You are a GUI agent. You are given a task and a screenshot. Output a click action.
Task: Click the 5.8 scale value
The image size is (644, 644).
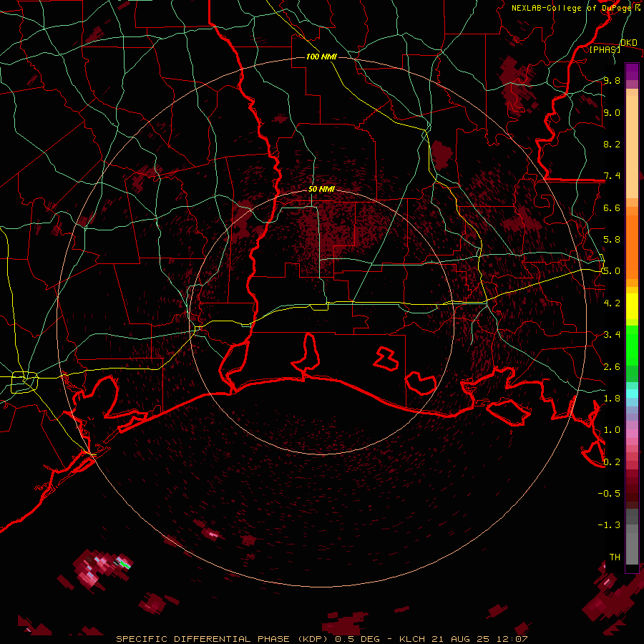612,239
